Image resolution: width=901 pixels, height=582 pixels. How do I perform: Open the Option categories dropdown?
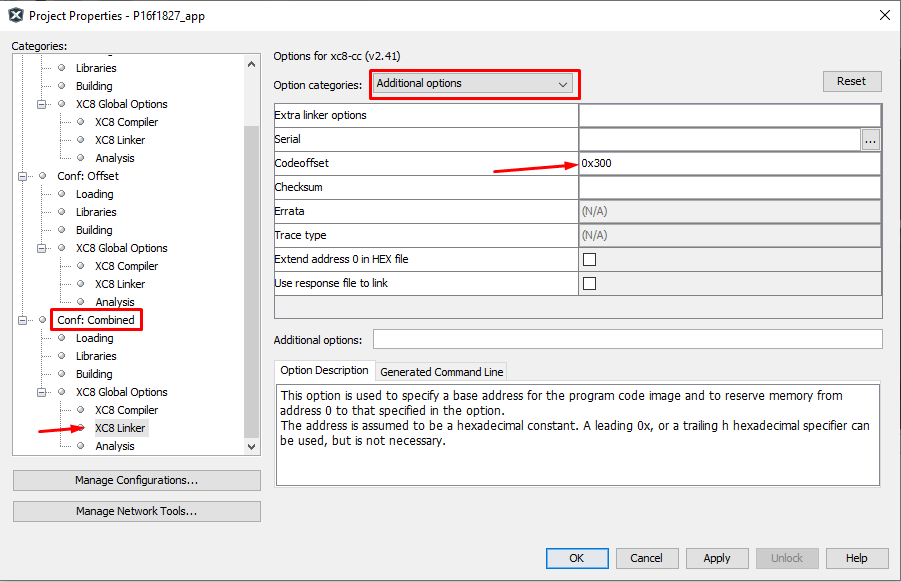(x=473, y=84)
